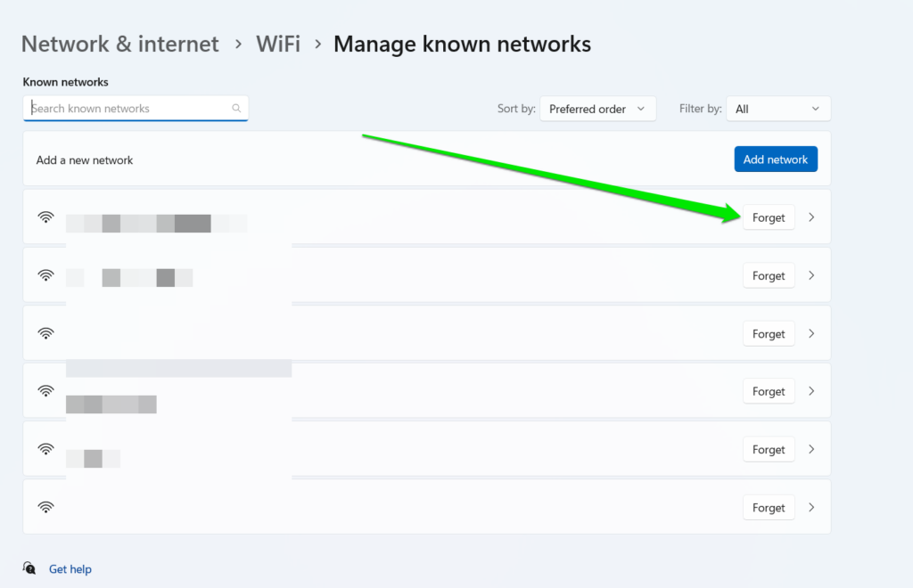
Task: Focus the Search known networks field
Action: click(129, 109)
